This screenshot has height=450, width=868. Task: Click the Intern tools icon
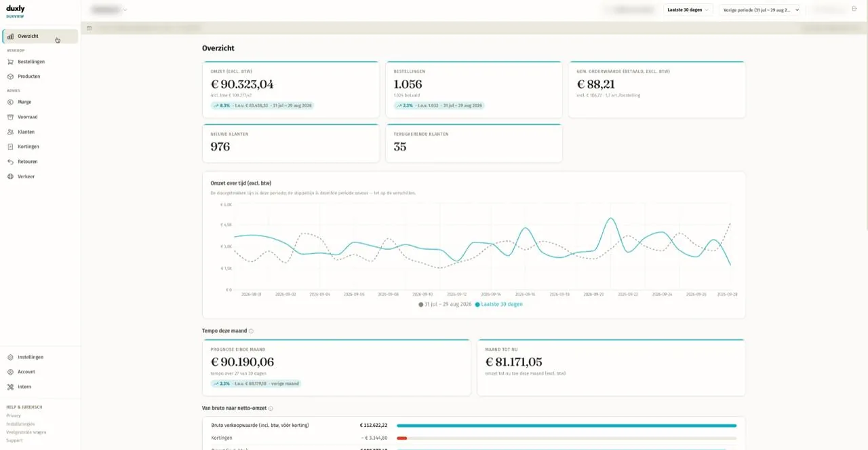(x=10, y=387)
